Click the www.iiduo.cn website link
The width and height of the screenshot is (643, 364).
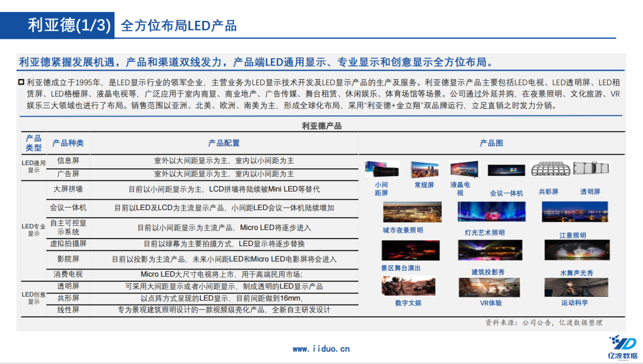point(321,349)
